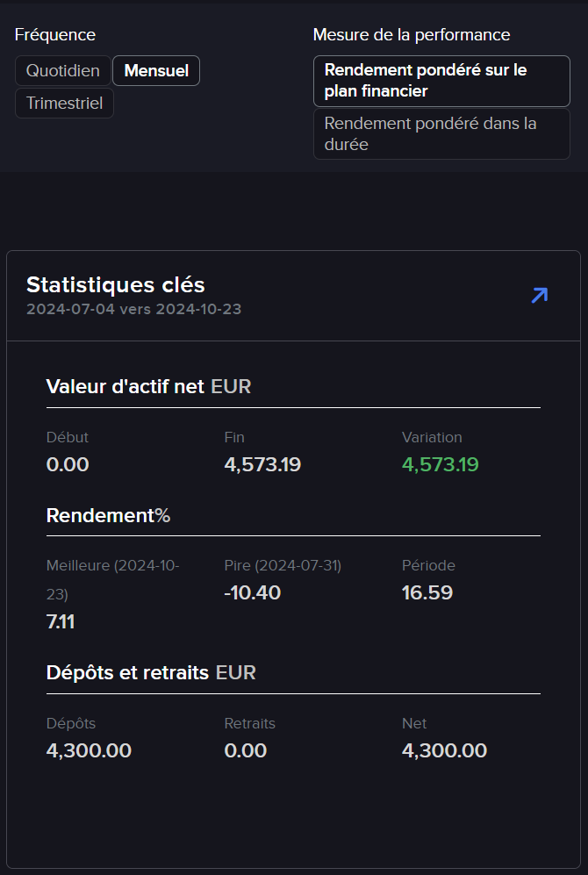
Task: Select the Quotidien frequency option
Action: 63,71
